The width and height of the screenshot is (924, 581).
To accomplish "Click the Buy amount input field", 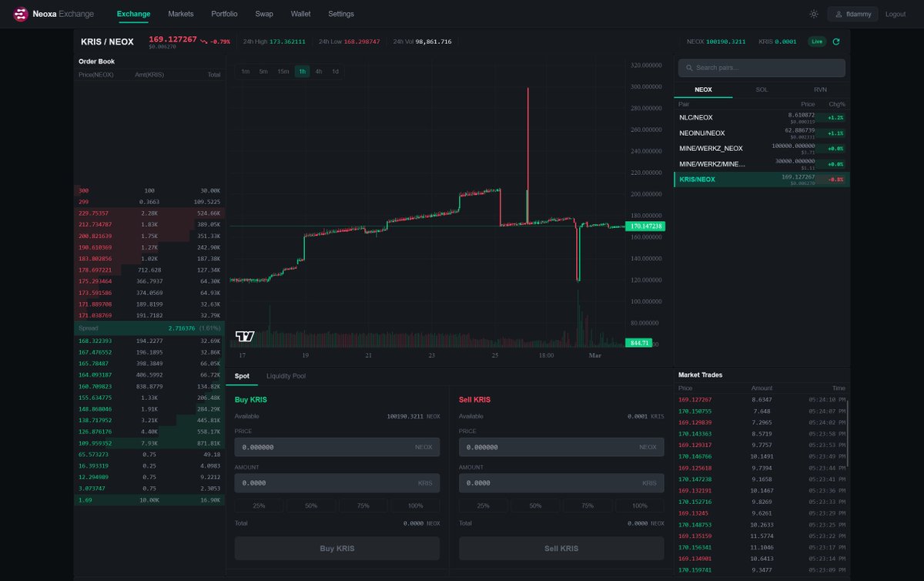I will [x=337, y=483].
